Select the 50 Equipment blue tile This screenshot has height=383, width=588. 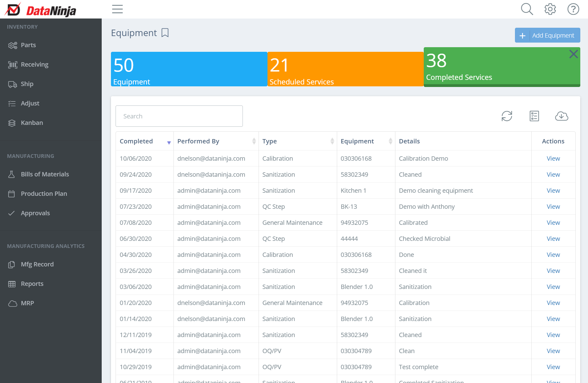click(189, 69)
